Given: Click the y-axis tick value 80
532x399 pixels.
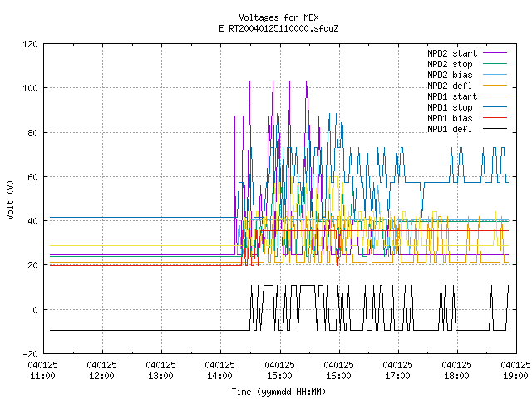Looking at the screenshot, I should 32,133.
